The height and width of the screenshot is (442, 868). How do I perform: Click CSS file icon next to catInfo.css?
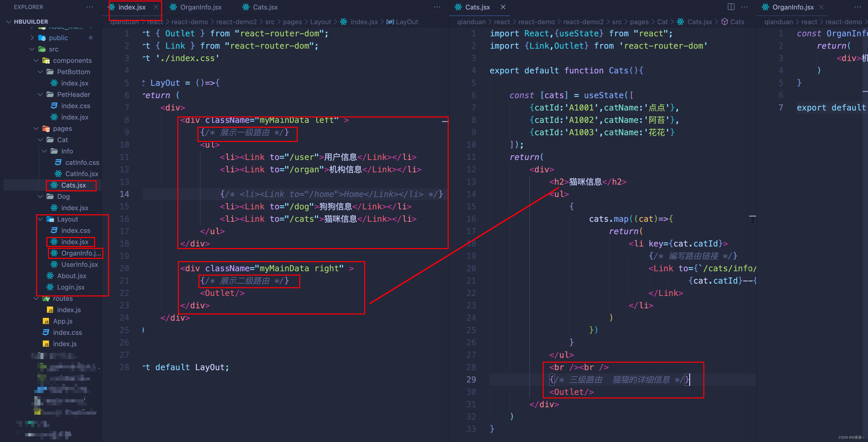(x=58, y=162)
